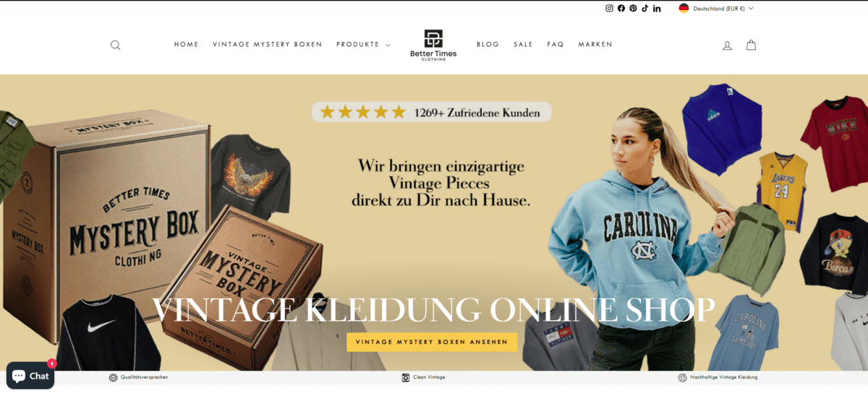
Task: Open the LinkedIn icon link
Action: pyautogui.click(x=657, y=9)
